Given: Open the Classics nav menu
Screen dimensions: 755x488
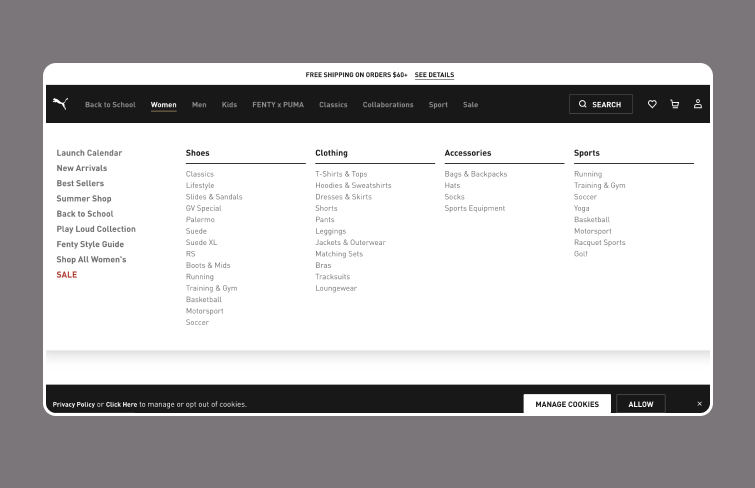Looking at the screenshot, I should tap(333, 105).
